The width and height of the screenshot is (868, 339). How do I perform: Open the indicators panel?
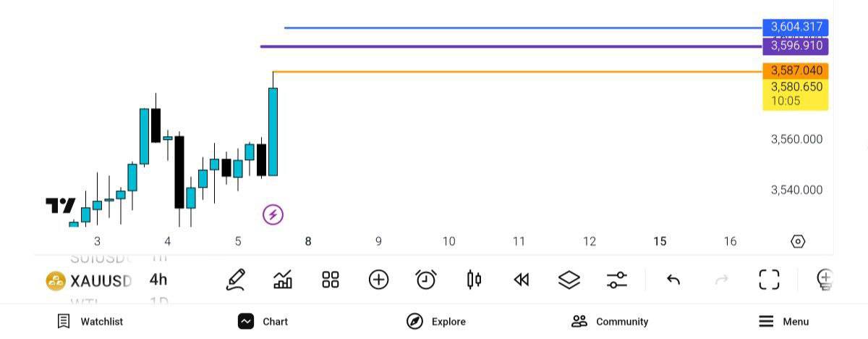click(283, 280)
